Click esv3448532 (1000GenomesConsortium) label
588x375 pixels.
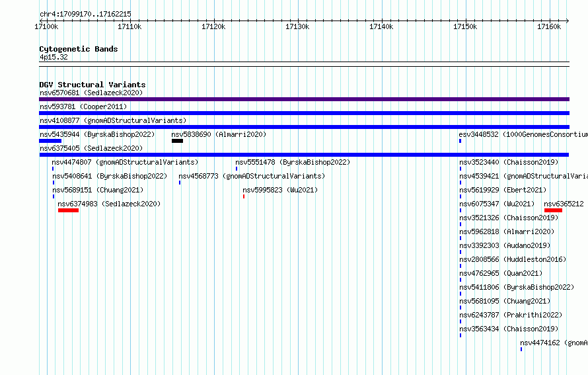tap(523, 134)
